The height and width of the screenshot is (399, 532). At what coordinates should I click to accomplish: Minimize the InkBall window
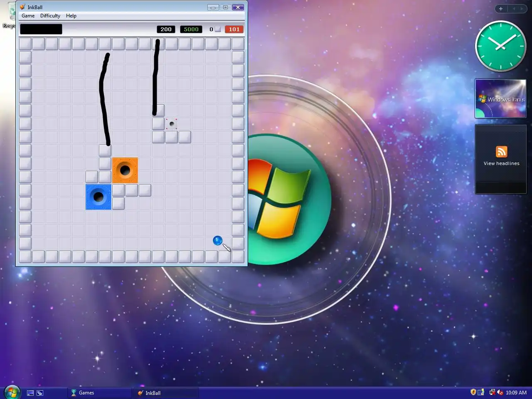213,7
